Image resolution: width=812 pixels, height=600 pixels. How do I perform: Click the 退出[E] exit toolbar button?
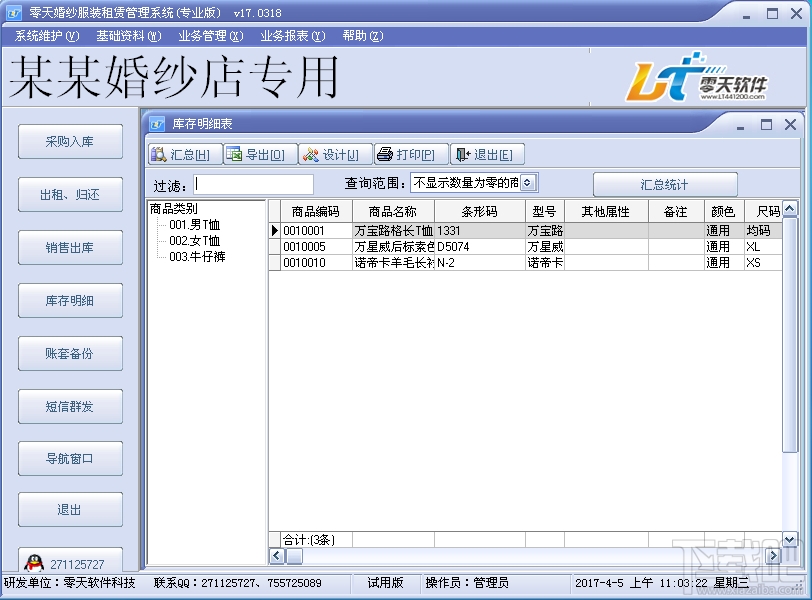click(487, 154)
